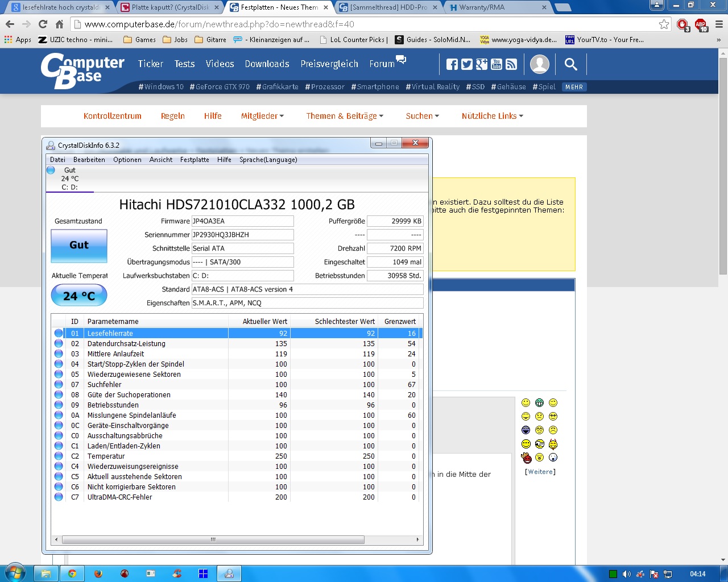Viewport: 728px width, 582px height.
Task: Click the volume speaker tray icon
Action: pyautogui.click(x=626, y=574)
